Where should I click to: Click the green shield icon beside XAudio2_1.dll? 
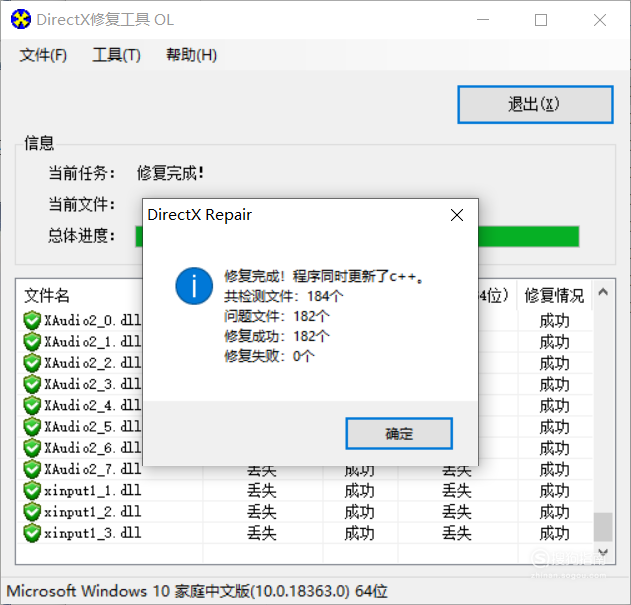click(x=32, y=342)
